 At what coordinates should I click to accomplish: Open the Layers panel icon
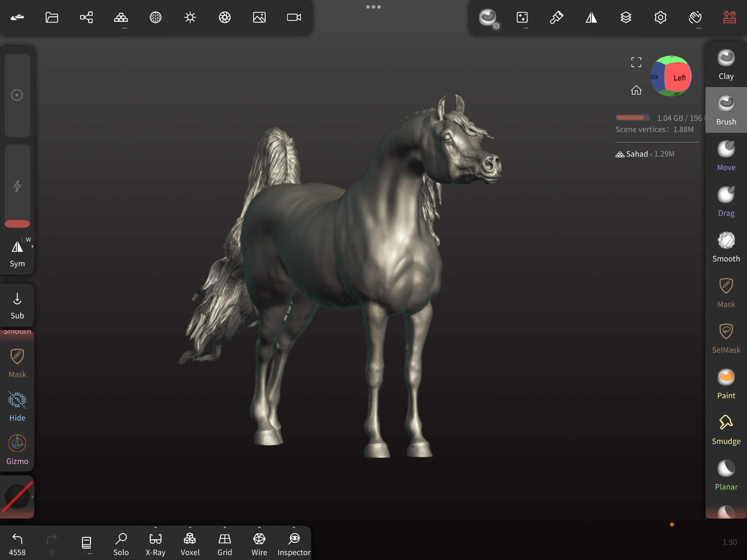click(626, 17)
